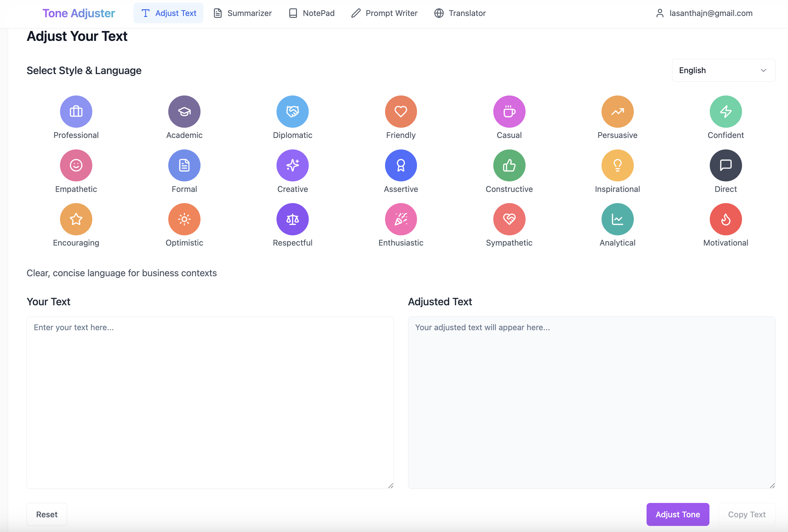Click the Adjust Tone button
The height and width of the screenshot is (532, 788).
pos(678,514)
